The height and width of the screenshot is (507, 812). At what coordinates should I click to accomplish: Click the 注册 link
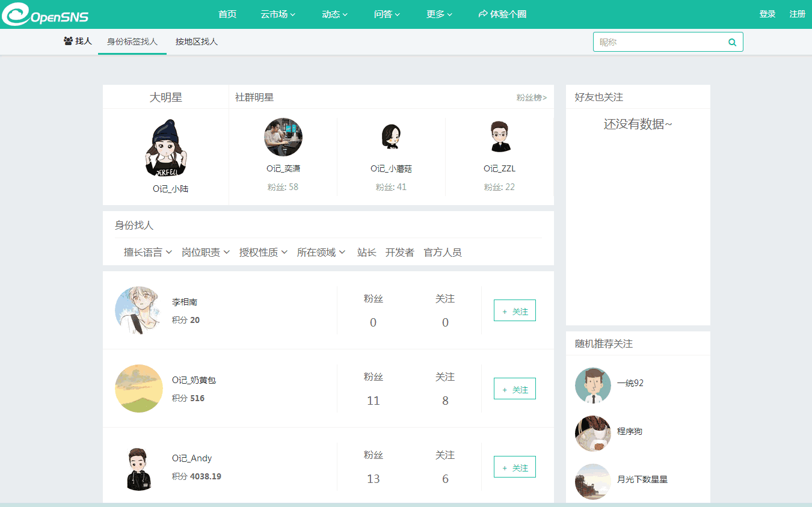pos(797,14)
